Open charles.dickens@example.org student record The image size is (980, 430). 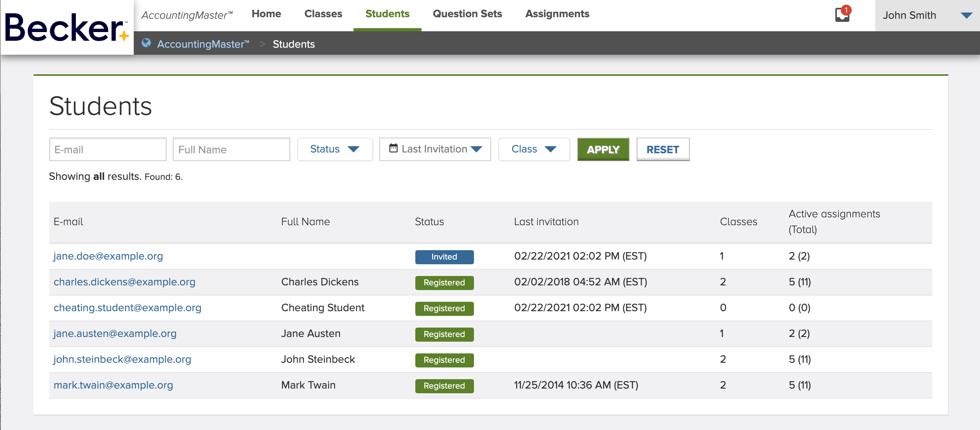click(124, 282)
